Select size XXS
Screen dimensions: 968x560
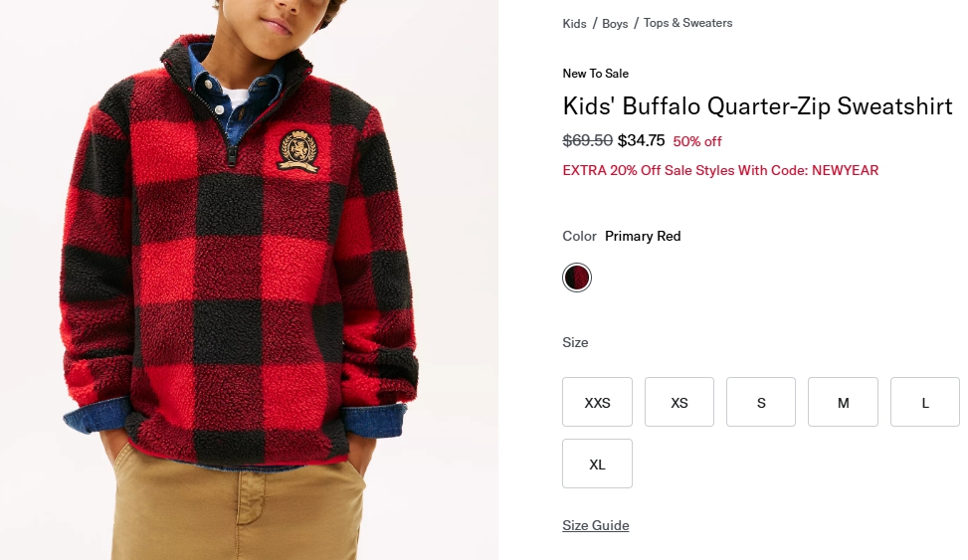(x=597, y=402)
